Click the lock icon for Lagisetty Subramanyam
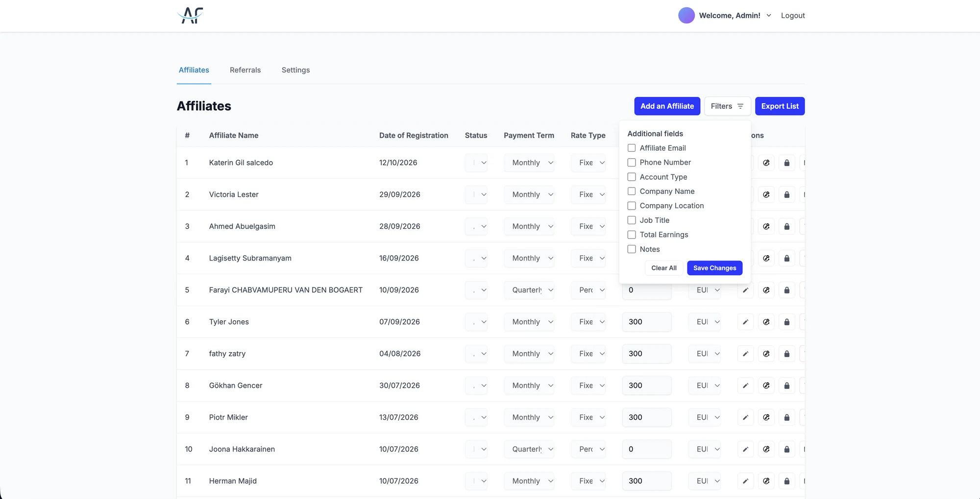Image resolution: width=980 pixels, height=499 pixels. coord(787,258)
